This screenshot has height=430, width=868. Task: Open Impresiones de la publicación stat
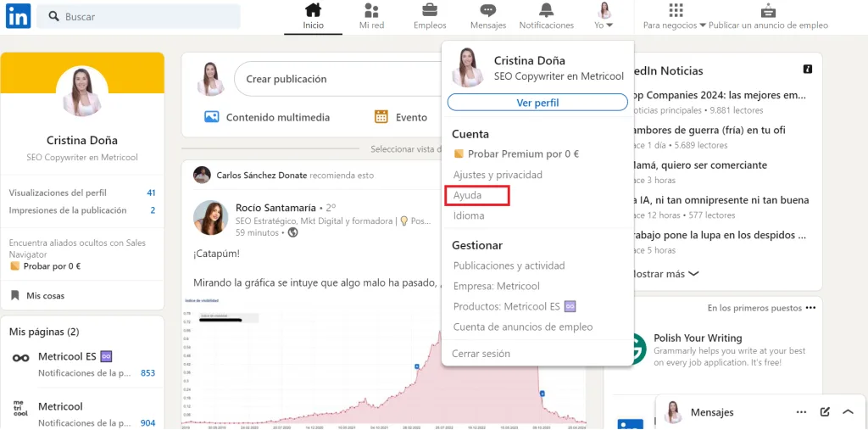82,210
